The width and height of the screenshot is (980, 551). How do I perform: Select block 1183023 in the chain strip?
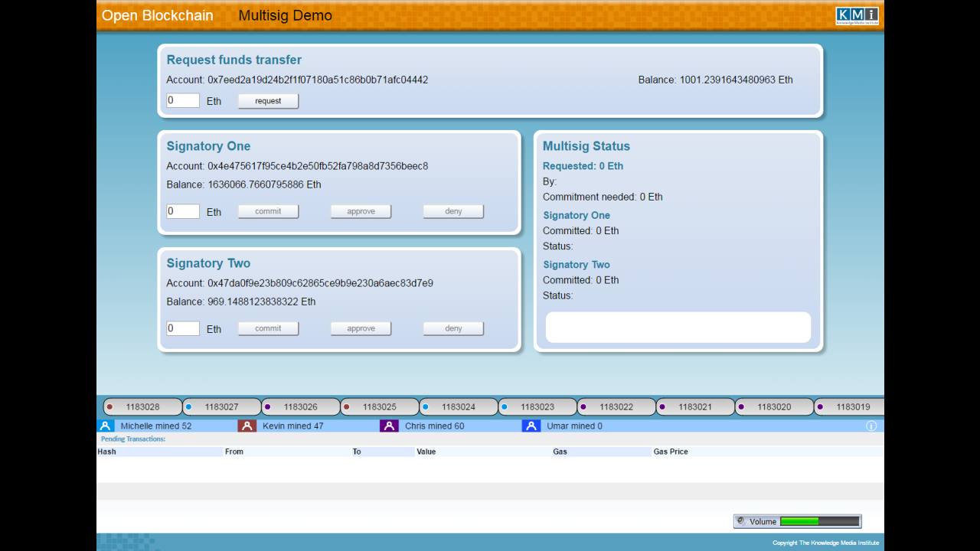click(x=537, y=406)
